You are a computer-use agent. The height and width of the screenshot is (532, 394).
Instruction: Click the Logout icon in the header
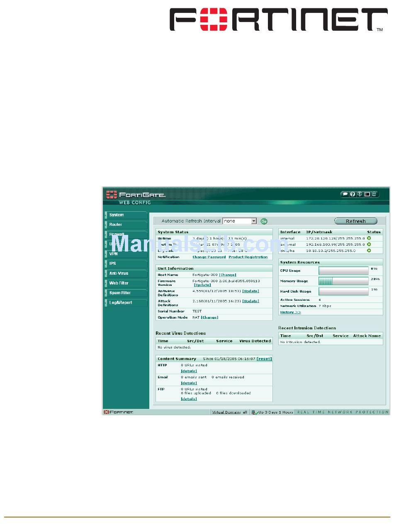pos(374,194)
